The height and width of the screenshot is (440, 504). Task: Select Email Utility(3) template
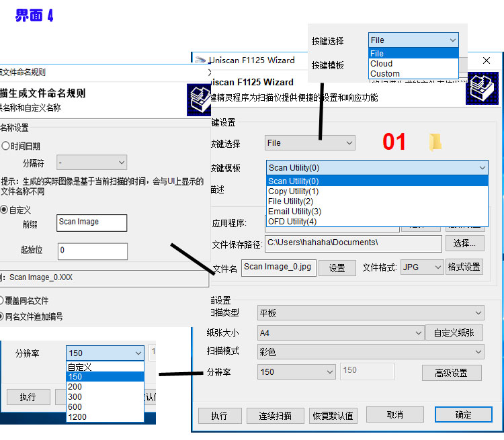378,212
